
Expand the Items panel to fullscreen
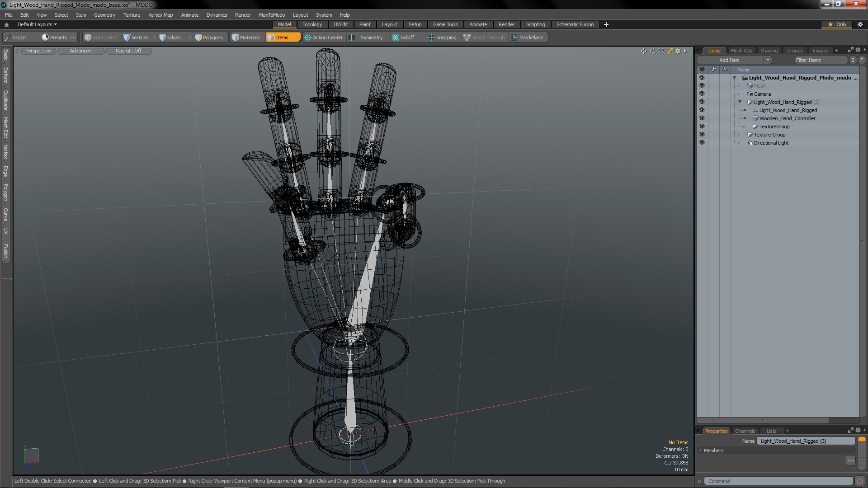pos(850,50)
